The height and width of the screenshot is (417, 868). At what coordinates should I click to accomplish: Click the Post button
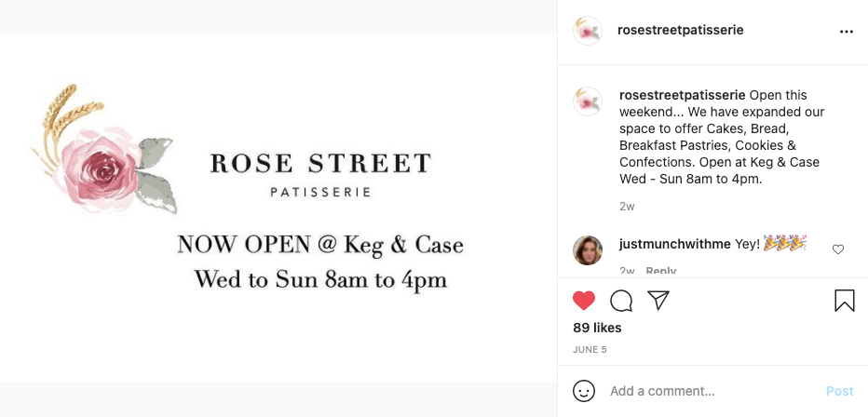click(x=839, y=391)
